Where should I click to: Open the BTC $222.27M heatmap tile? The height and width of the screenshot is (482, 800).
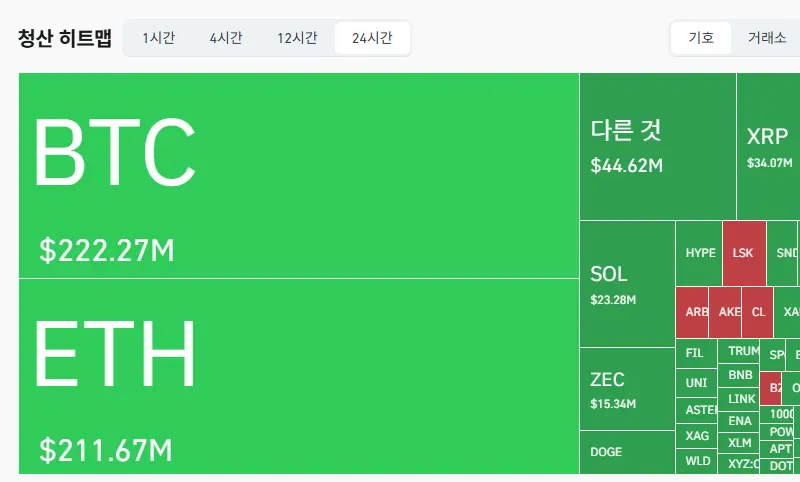(x=299, y=175)
